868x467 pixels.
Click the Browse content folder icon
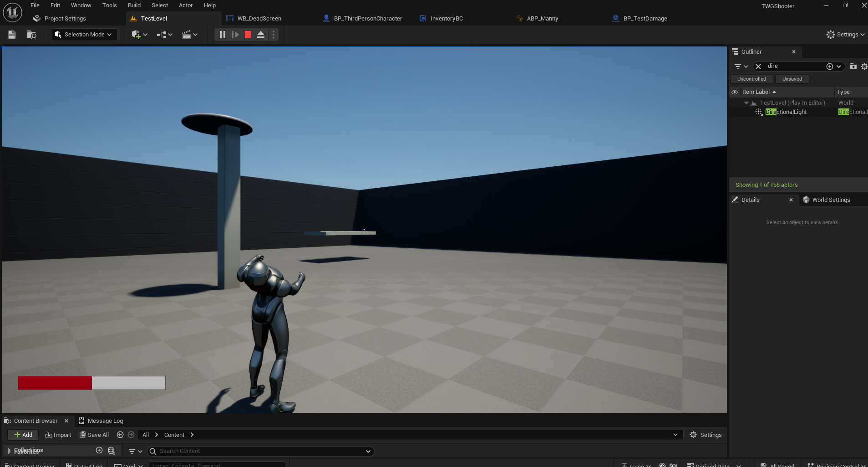[31, 35]
